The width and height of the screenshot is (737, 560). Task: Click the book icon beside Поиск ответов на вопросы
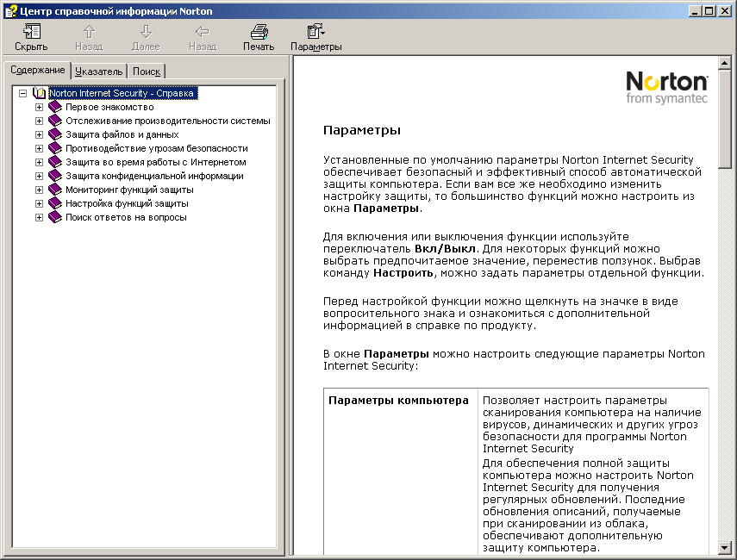pos(55,217)
